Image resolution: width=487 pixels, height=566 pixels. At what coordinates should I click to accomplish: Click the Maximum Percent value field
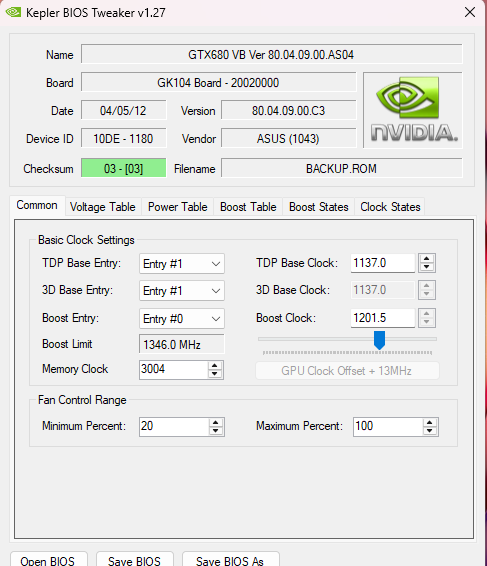(x=388, y=427)
